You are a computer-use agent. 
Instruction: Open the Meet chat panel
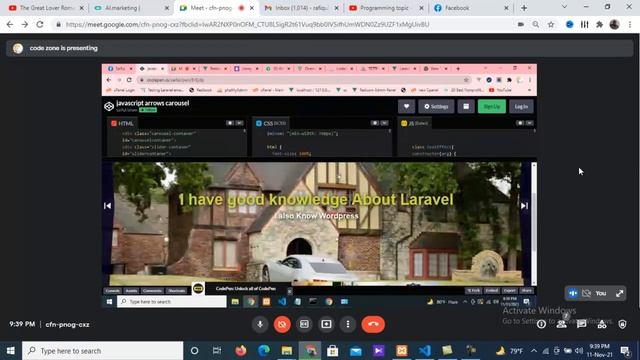pos(582,324)
